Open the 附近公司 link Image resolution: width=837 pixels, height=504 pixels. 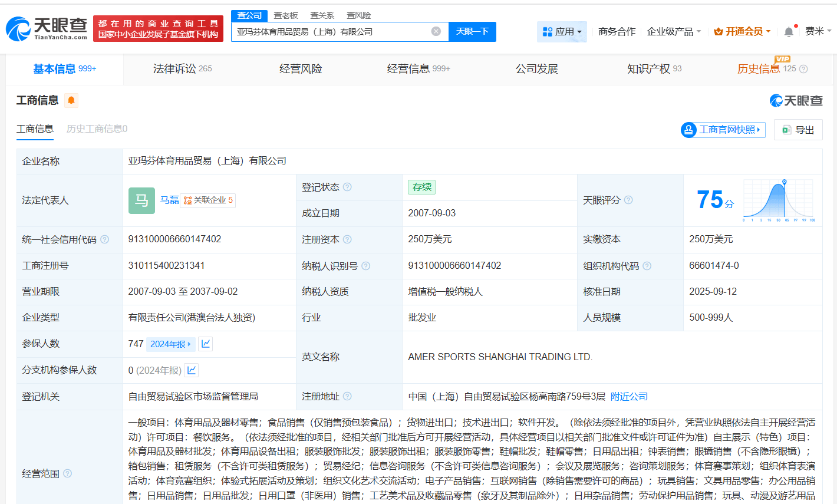(x=628, y=396)
